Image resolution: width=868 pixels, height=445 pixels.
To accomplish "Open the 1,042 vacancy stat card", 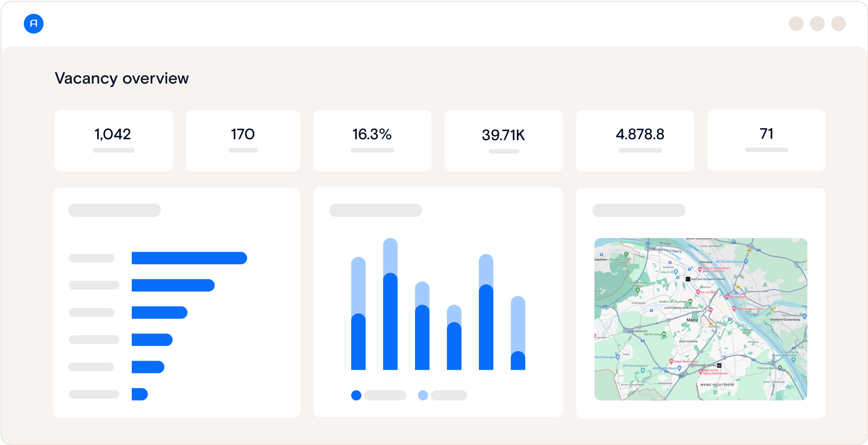I will click(113, 140).
